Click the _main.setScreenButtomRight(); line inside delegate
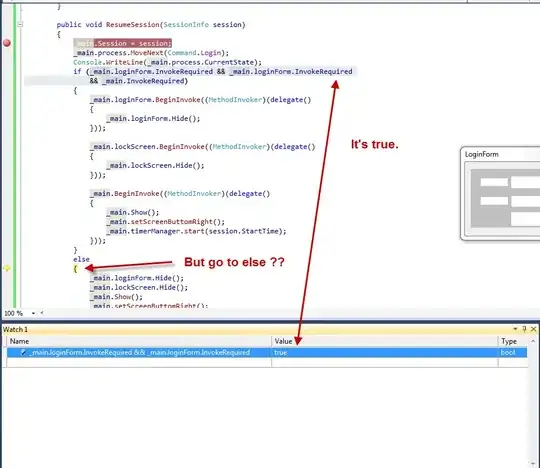The height and width of the screenshot is (468, 540). [x=165, y=222]
